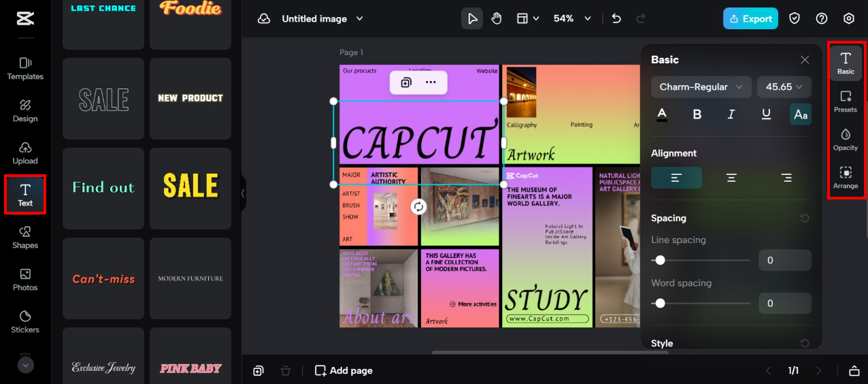Click the Export button
868x384 pixels.
click(x=750, y=19)
